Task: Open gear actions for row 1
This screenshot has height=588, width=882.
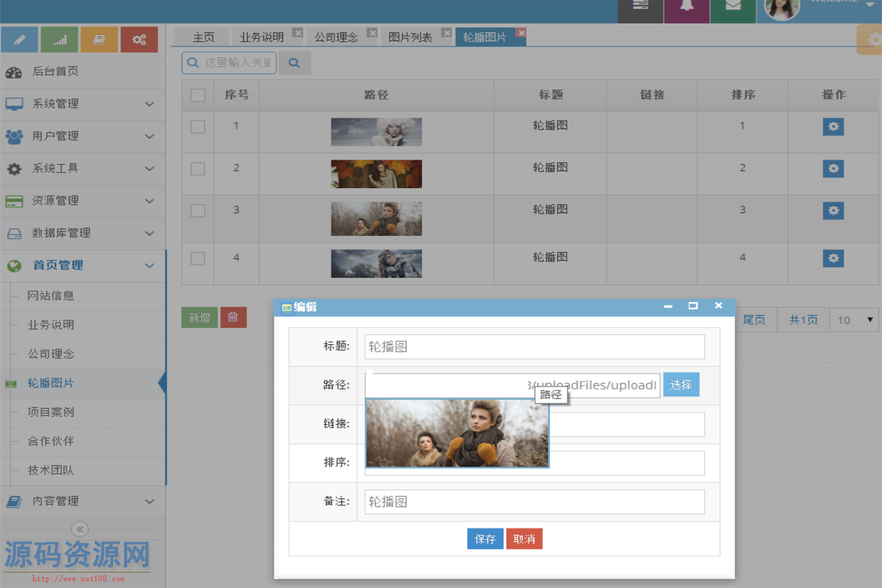Action: pos(833,126)
